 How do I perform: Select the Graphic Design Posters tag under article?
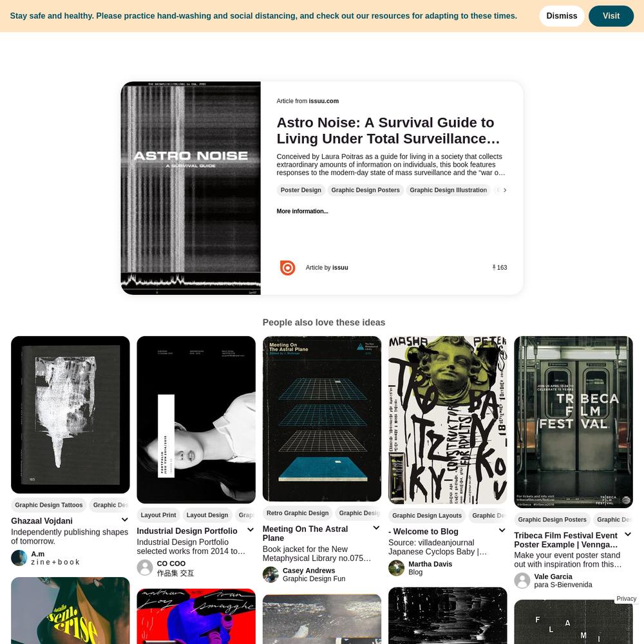[365, 190]
